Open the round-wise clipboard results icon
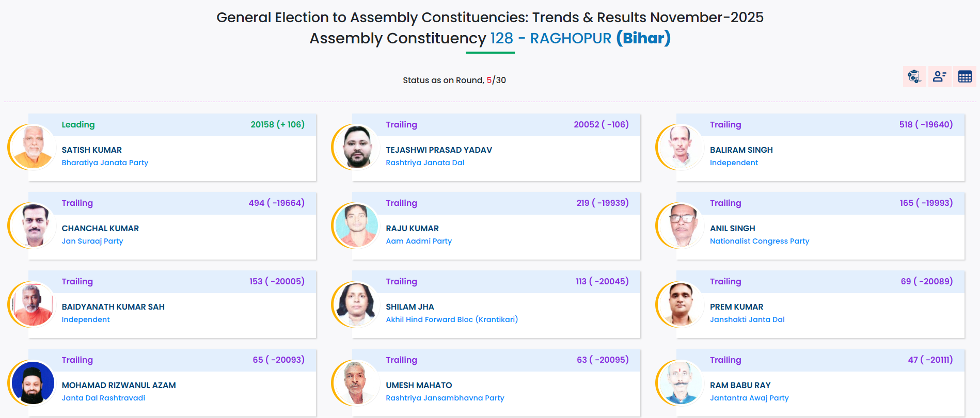980x418 pixels. (914, 77)
